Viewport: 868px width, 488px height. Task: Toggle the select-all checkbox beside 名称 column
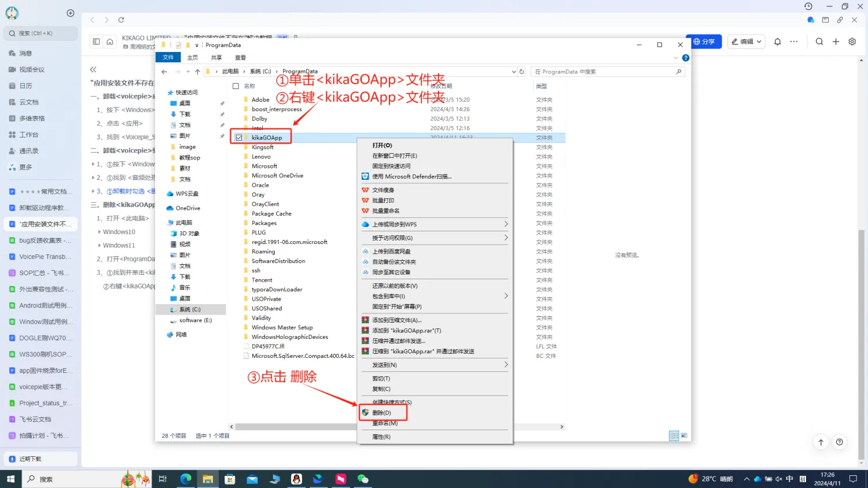coord(236,86)
